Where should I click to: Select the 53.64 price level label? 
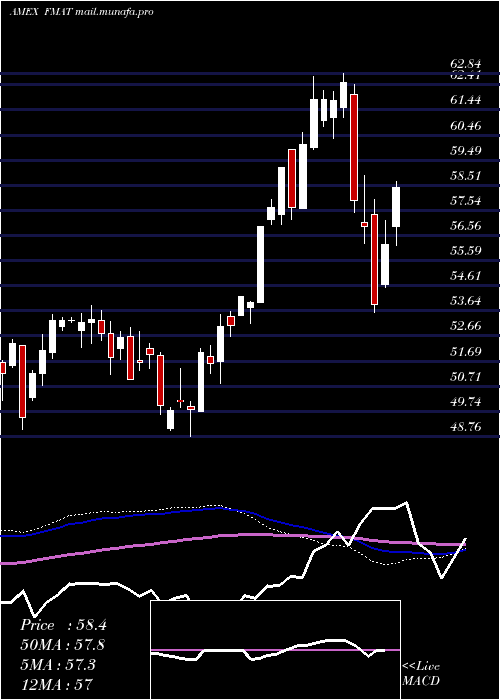[466, 300]
